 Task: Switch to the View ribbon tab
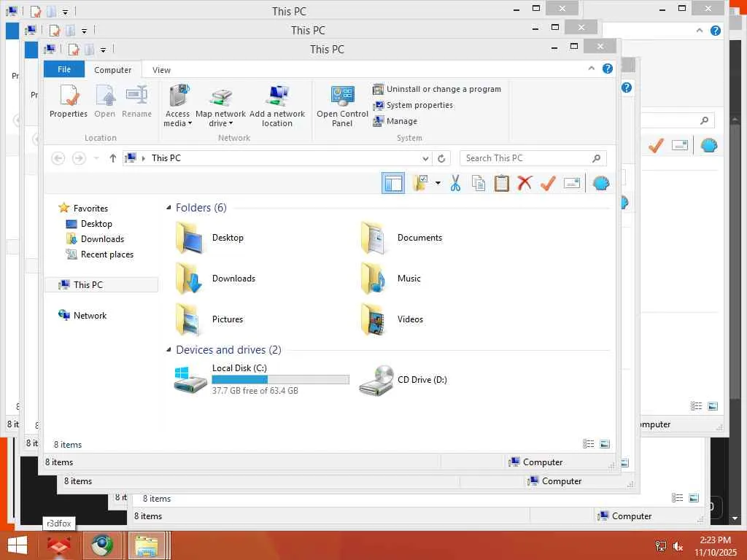point(161,69)
